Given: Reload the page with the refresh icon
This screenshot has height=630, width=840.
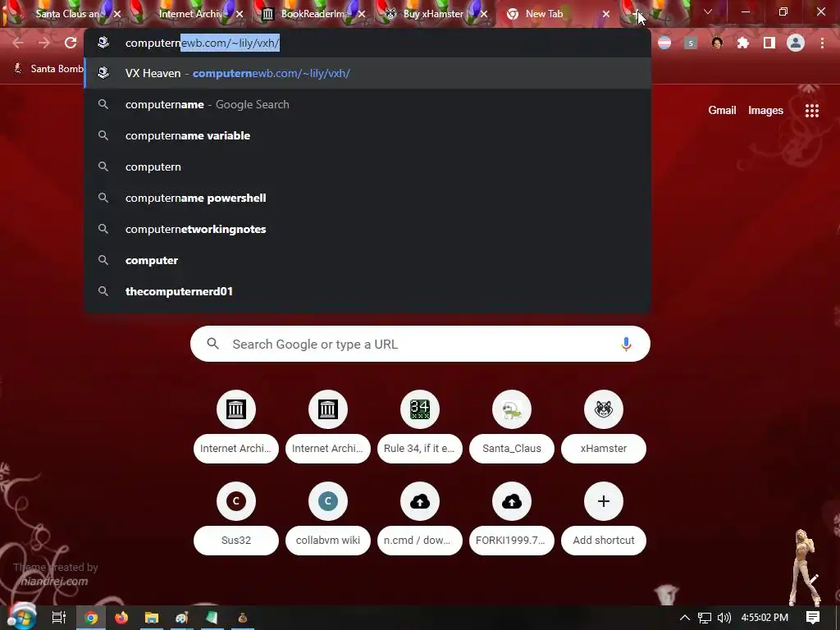Looking at the screenshot, I should [x=71, y=43].
